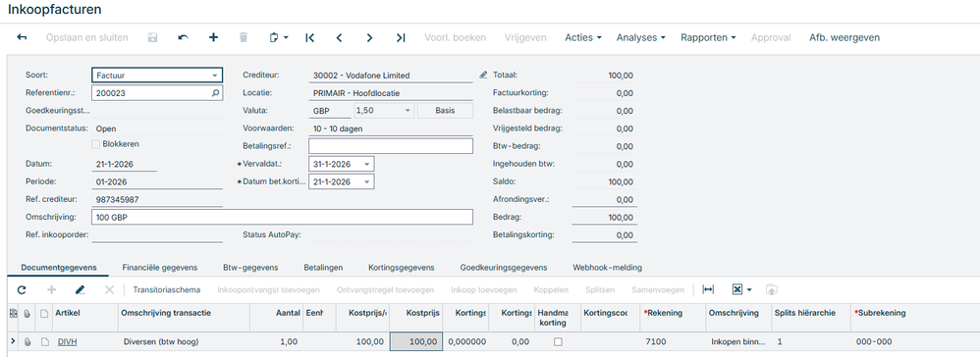Go back using the left arrow icon
Screen dimensions: 980x357
(x=22, y=37)
